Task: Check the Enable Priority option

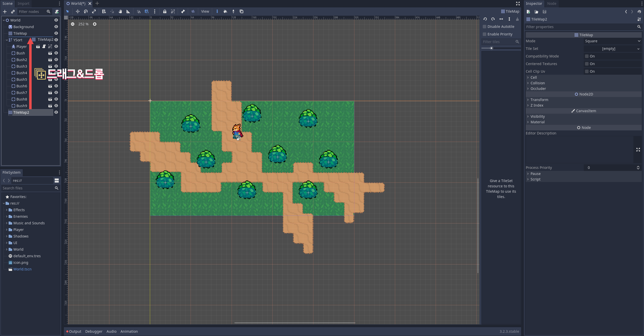Action: click(x=485, y=34)
